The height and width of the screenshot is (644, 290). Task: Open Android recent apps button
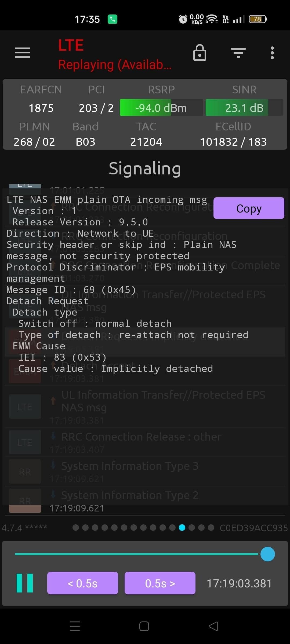(x=75, y=626)
